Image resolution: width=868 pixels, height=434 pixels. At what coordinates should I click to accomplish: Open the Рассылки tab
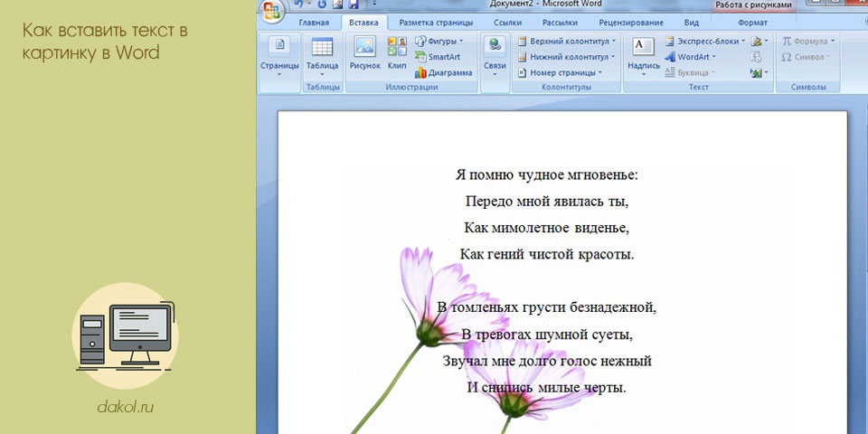(560, 23)
